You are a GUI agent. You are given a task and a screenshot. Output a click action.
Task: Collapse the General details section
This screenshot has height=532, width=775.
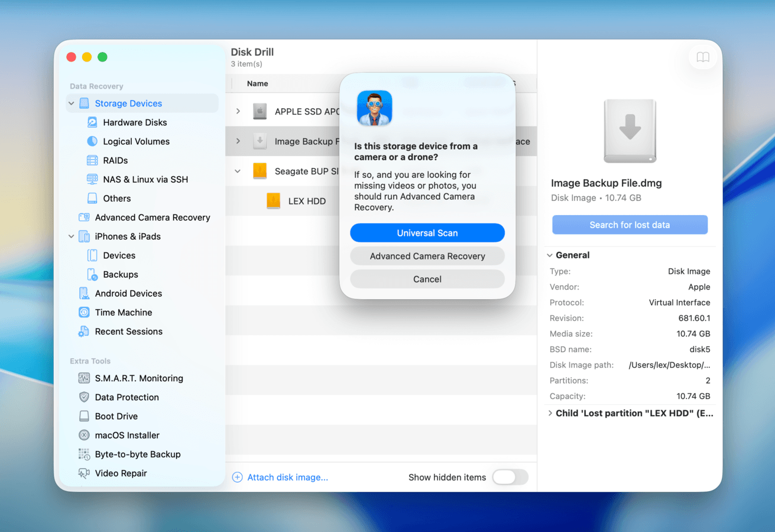(550, 255)
